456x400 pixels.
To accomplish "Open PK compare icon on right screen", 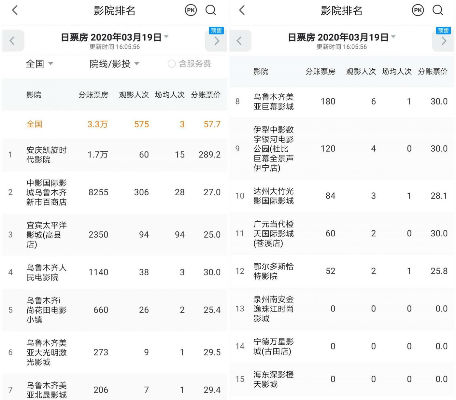I will 418,10.
